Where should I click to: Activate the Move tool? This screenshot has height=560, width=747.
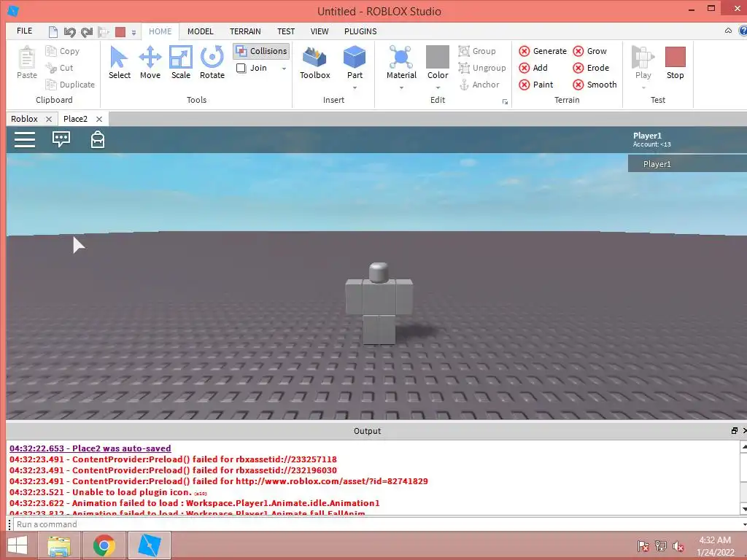pos(150,63)
